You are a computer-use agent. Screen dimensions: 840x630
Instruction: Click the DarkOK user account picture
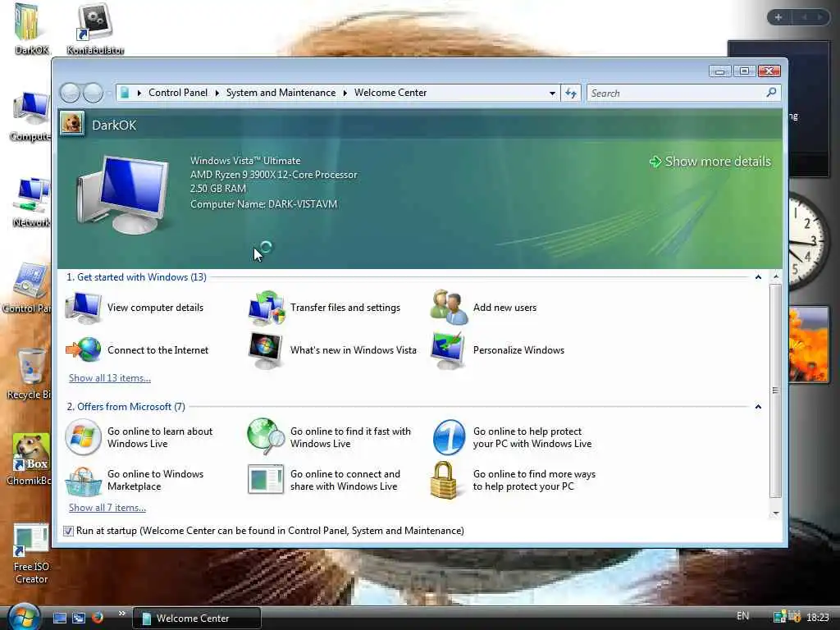[x=72, y=124]
